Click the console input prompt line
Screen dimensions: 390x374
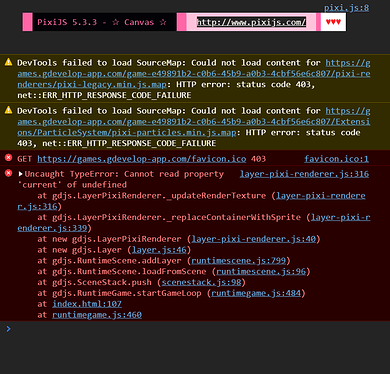click(195, 329)
